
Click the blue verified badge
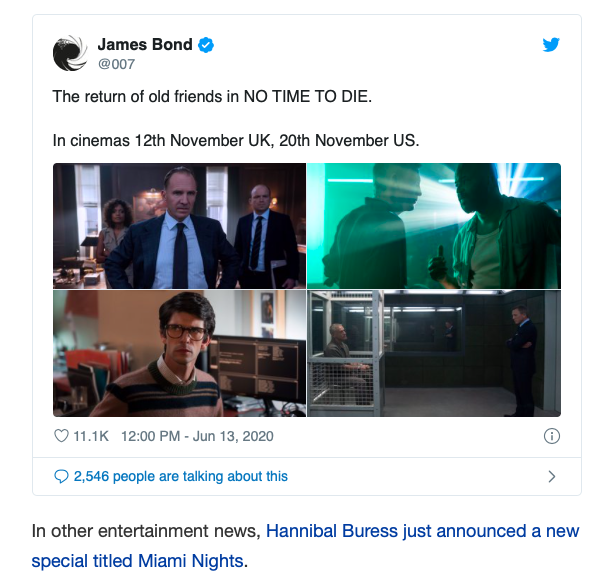(x=206, y=45)
